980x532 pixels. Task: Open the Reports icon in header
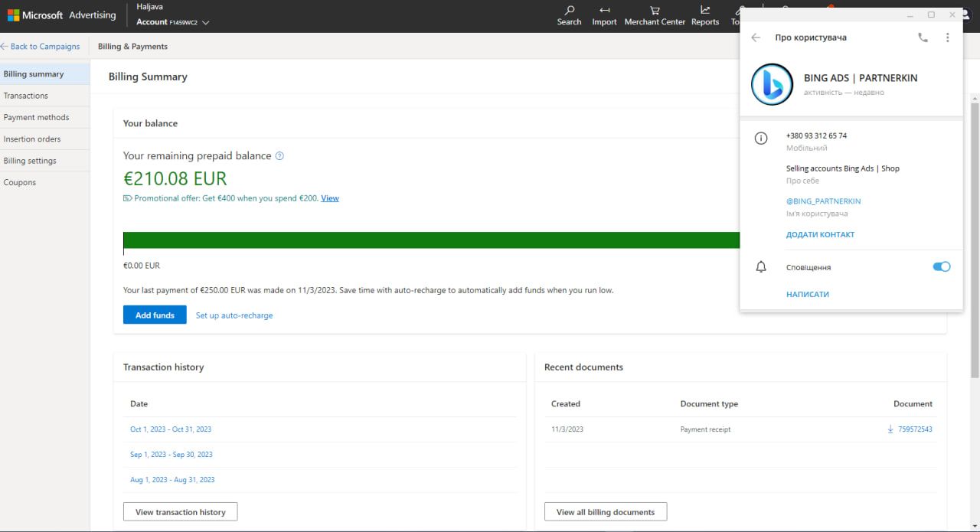point(704,15)
